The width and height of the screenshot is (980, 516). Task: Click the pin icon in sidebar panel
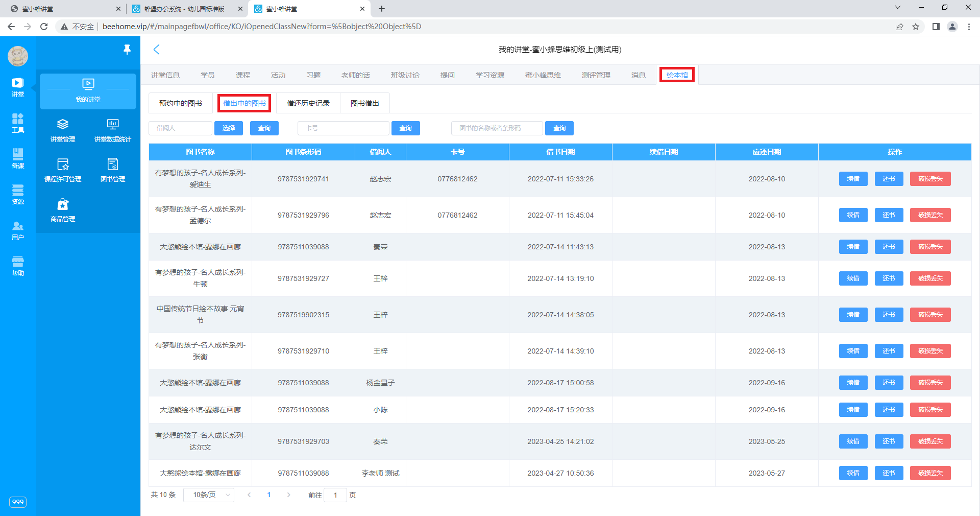click(127, 49)
